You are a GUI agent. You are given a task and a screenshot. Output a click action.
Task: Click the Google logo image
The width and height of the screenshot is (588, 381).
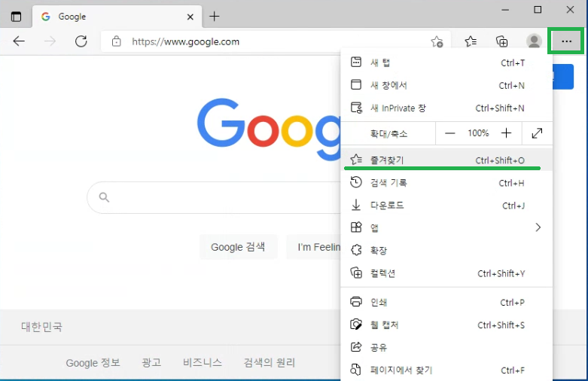point(269,128)
